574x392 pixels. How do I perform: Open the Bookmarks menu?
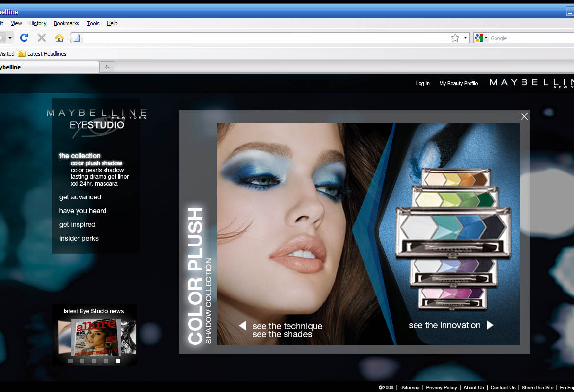pyautogui.click(x=66, y=23)
